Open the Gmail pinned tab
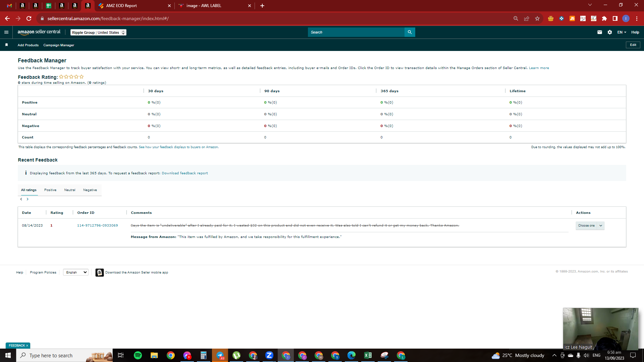 (9, 6)
